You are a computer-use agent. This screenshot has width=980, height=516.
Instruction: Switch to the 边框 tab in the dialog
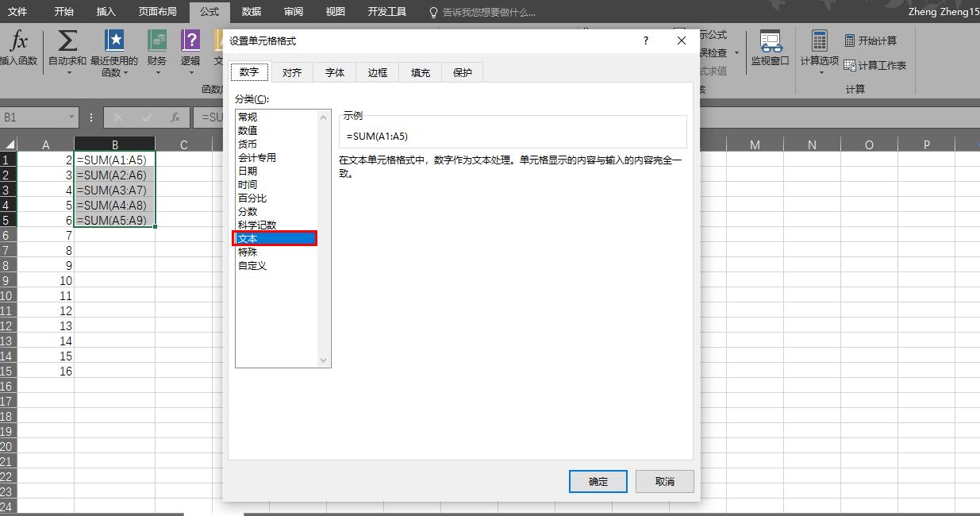[x=377, y=72]
